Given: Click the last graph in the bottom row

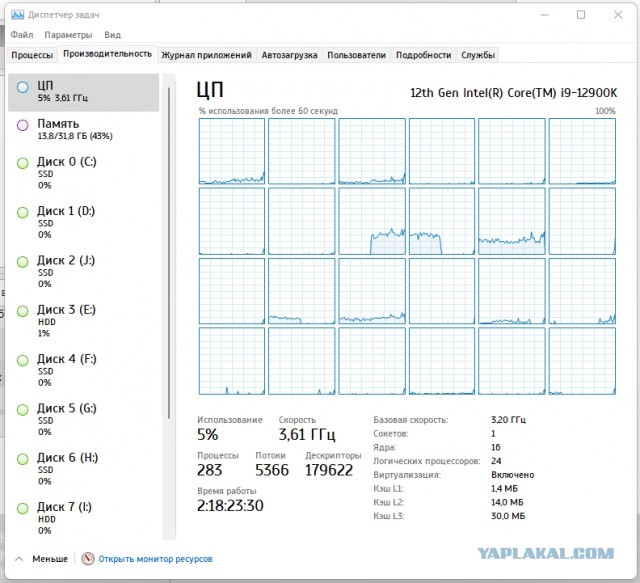Looking at the screenshot, I should tap(582, 361).
